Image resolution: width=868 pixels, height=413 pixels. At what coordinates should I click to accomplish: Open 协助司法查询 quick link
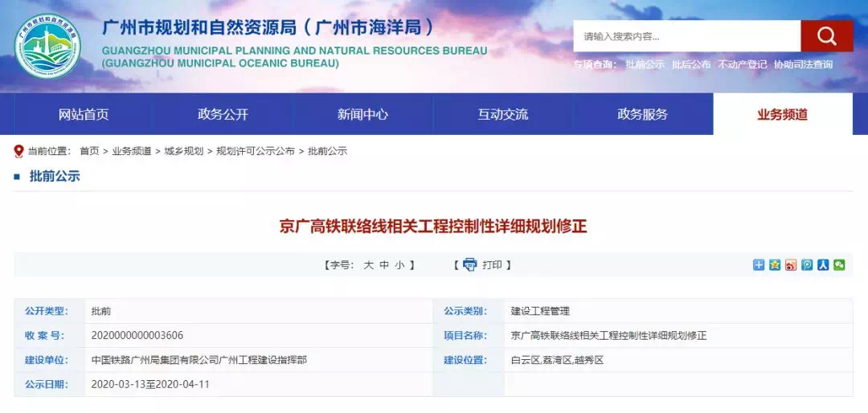pyautogui.click(x=803, y=64)
